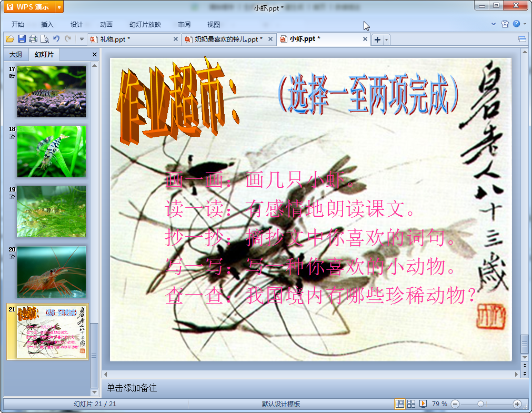
Task: Click the animation star under slide 19
Action: coord(12,196)
